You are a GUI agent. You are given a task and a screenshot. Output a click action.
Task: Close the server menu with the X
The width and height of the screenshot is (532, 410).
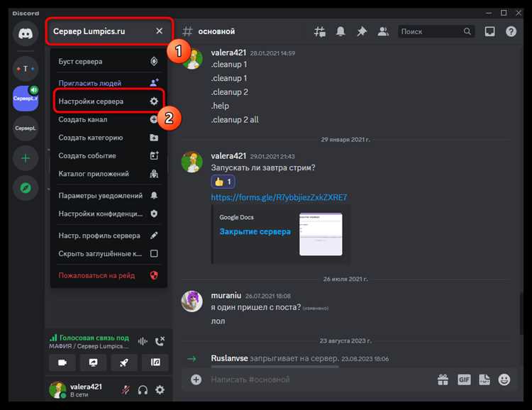(x=159, y=31)
